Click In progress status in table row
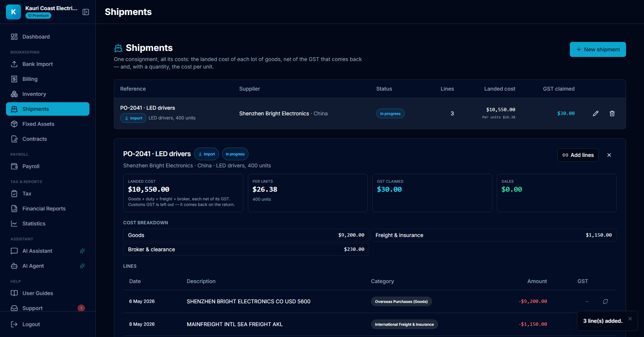This screenshot has height=337, width=644. pos(390,113)
